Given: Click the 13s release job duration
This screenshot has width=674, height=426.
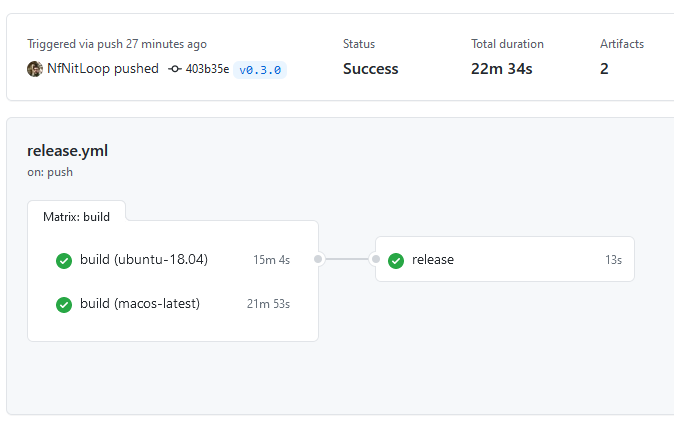Looking at the screenshot, I should (x=613, y=260).
